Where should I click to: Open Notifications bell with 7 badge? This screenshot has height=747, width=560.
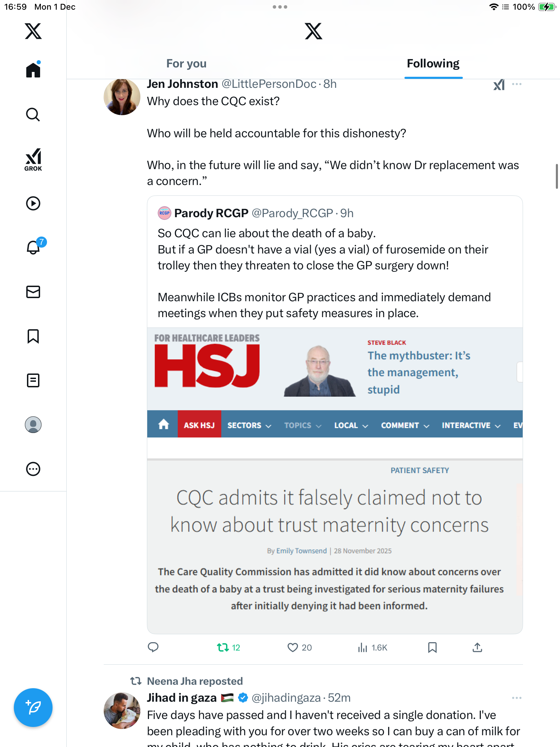click(34, 247)
